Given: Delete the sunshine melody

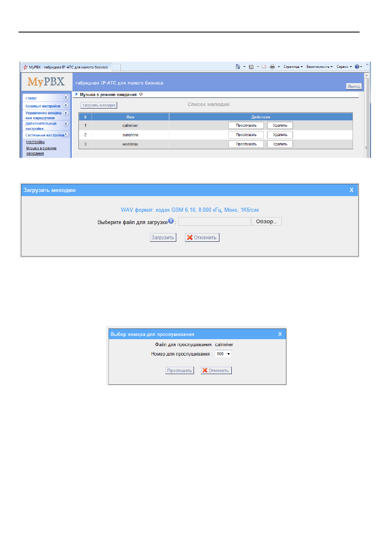Looking at the screenshot, I should click(x=280, y=135).
